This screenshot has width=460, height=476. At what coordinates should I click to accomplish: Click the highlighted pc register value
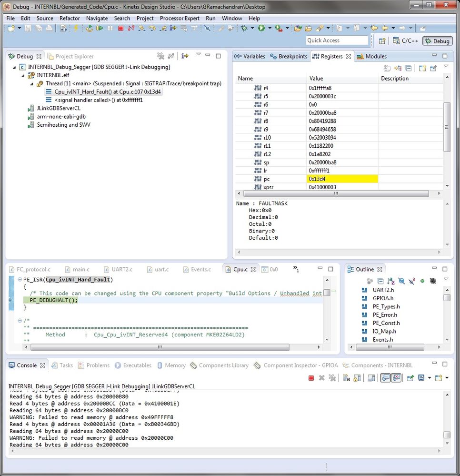(x=342, y=179)
